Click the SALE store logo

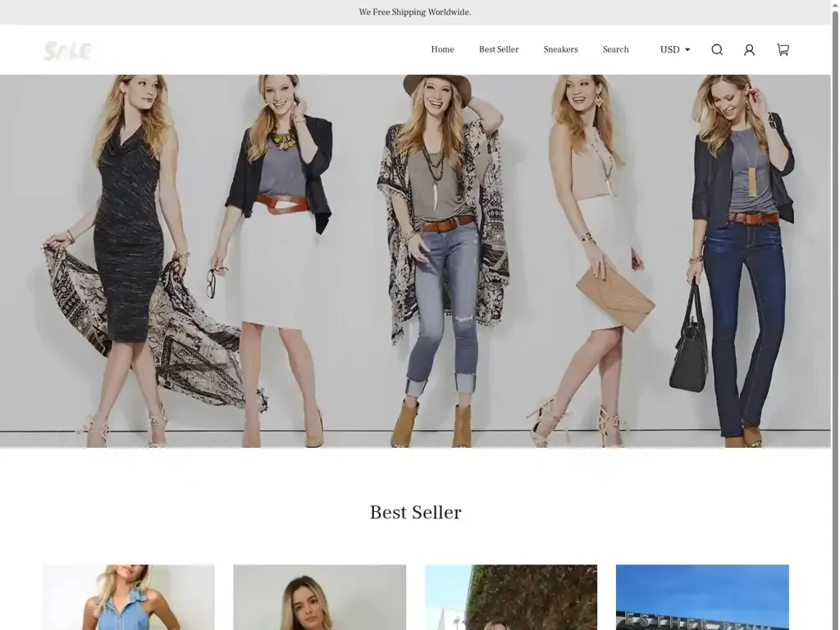(67, 51)
